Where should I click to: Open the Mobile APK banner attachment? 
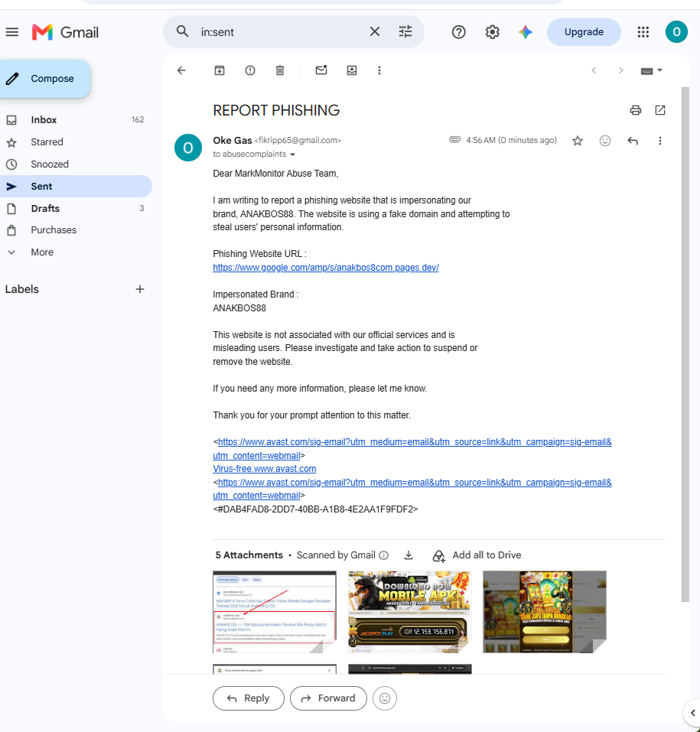(x=409, y=612)
